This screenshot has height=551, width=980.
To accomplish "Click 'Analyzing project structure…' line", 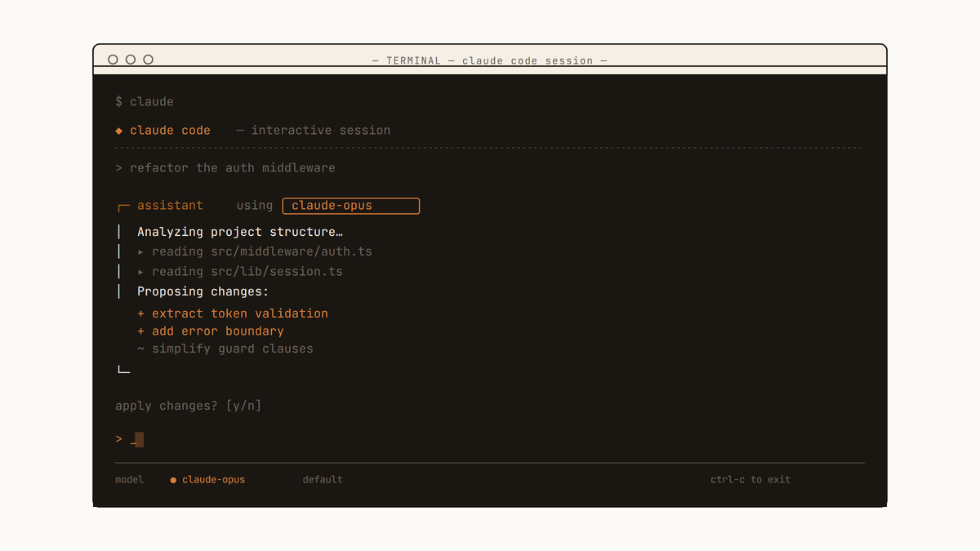I will click(x=240, y=233).
